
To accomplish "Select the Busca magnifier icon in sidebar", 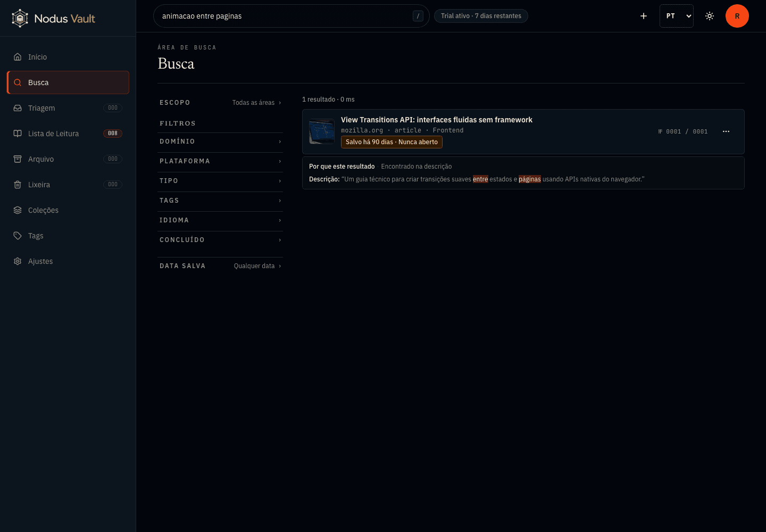I will pos(18,82).
